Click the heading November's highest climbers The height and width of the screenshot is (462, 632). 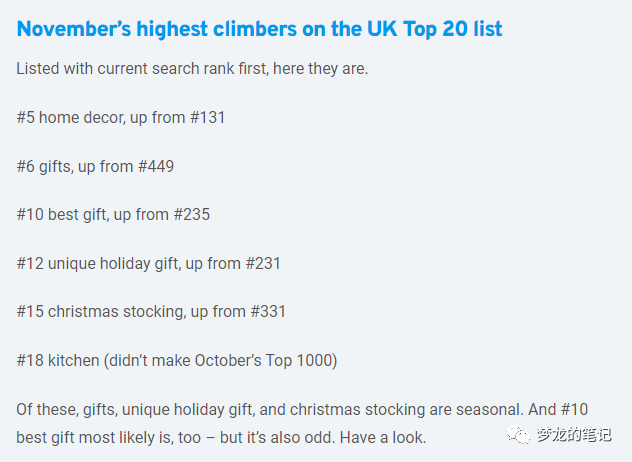(259, 29)
